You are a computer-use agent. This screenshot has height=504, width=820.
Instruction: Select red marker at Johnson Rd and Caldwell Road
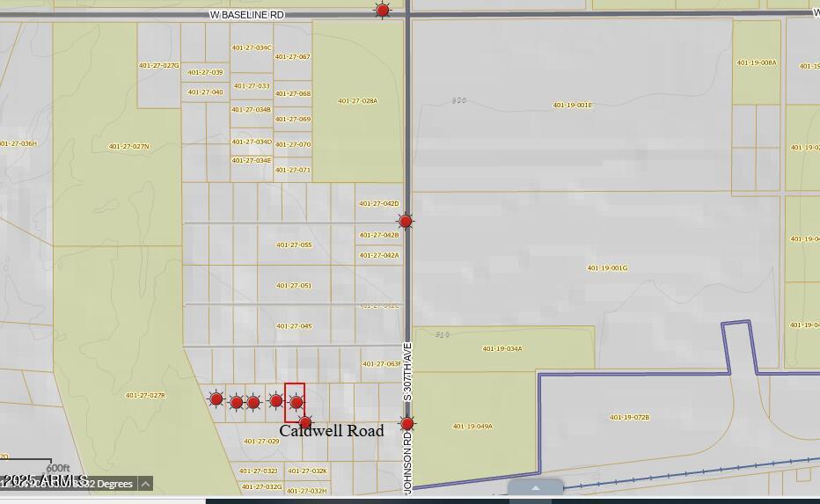pyautogui.click(x=407, y=424)
